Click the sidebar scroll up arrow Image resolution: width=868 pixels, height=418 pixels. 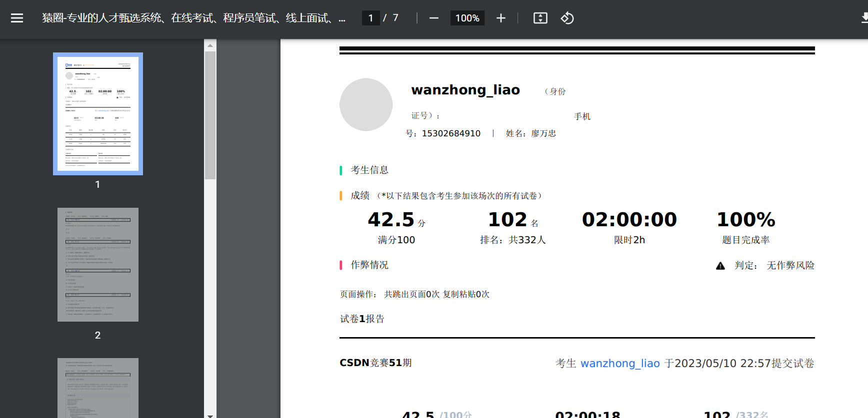[210, 45]
